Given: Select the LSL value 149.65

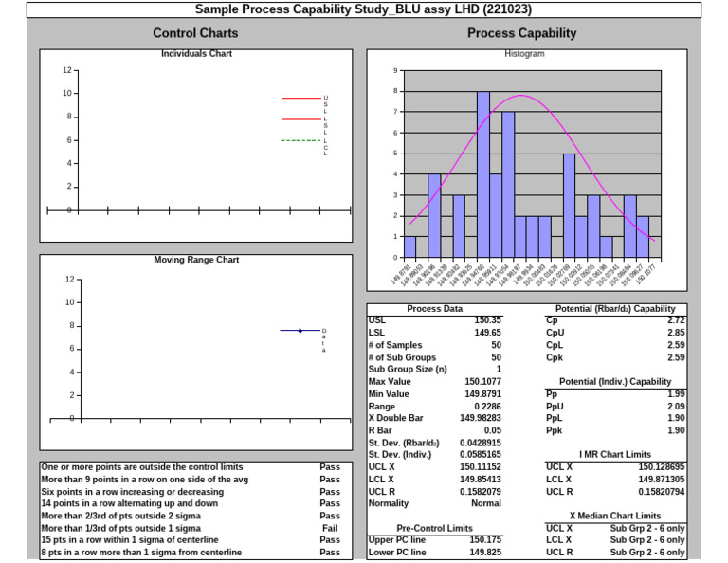Looking at the screenshot, I should coord(487,333).
